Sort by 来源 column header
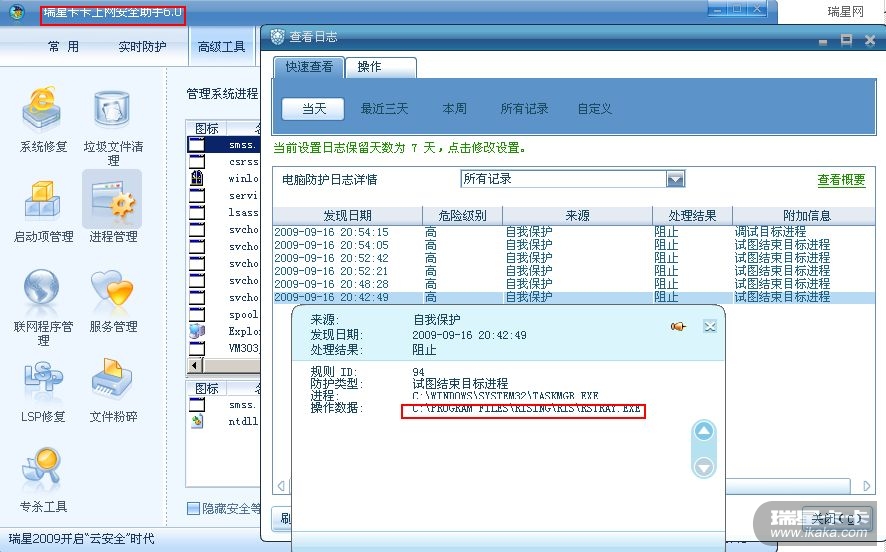This screenshot has height=552, width=886. pos(577,215)
